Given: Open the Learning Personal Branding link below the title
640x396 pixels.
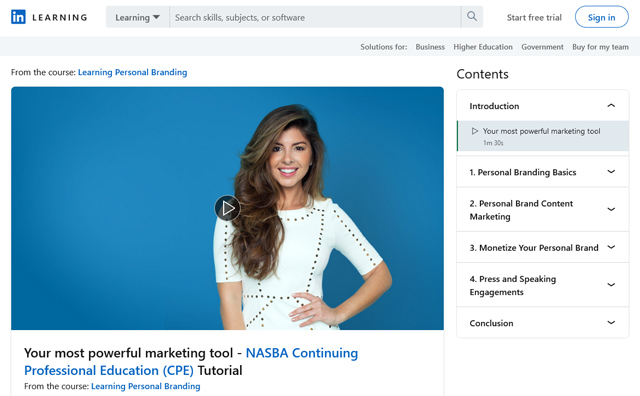Looking at the screenshot, I should pyautogui.click(x=145, y=386).
